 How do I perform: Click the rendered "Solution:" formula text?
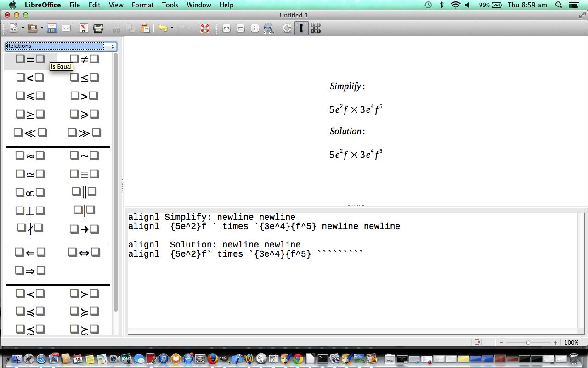[x=347, y=131]
